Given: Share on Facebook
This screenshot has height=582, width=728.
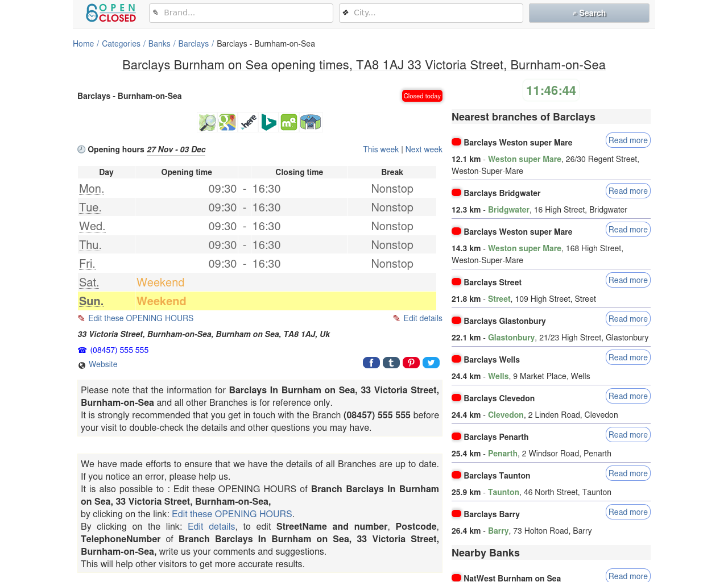Looking at the screenshot, I should [x=371, y=363].
